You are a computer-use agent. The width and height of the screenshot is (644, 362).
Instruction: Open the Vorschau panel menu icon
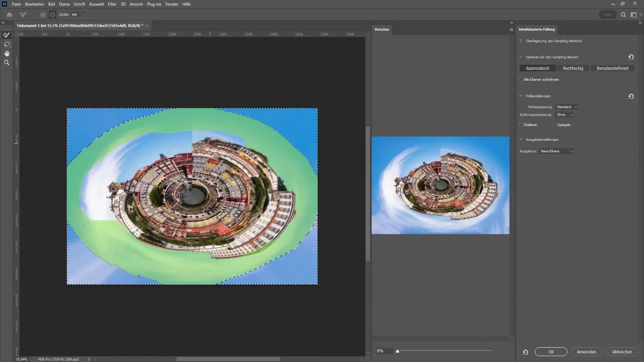[x=511, y=29]
